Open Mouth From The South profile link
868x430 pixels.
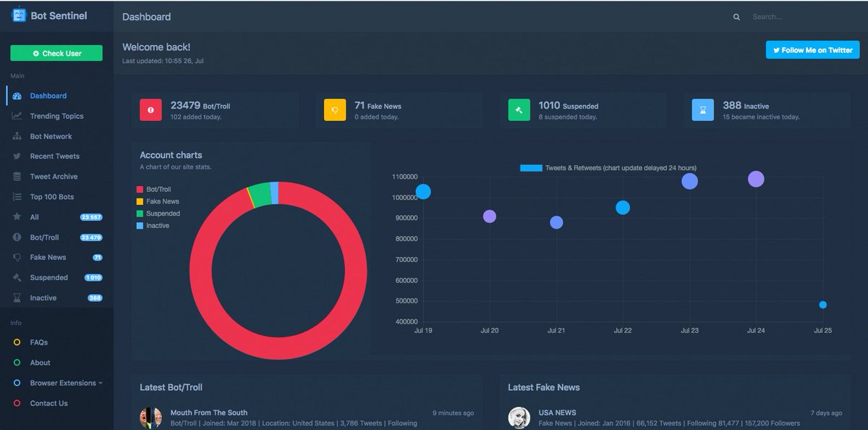pyautogui.click(x=208, y=413)
